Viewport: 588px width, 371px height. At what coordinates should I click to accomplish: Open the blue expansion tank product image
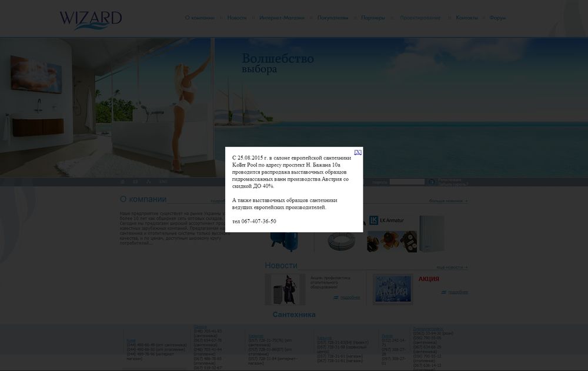point(285,241)
